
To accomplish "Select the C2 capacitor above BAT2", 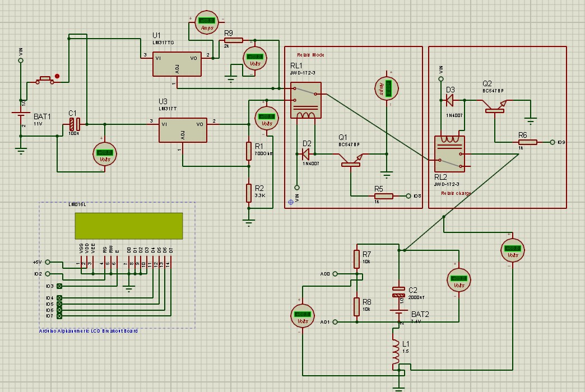I will click(398, 292).
